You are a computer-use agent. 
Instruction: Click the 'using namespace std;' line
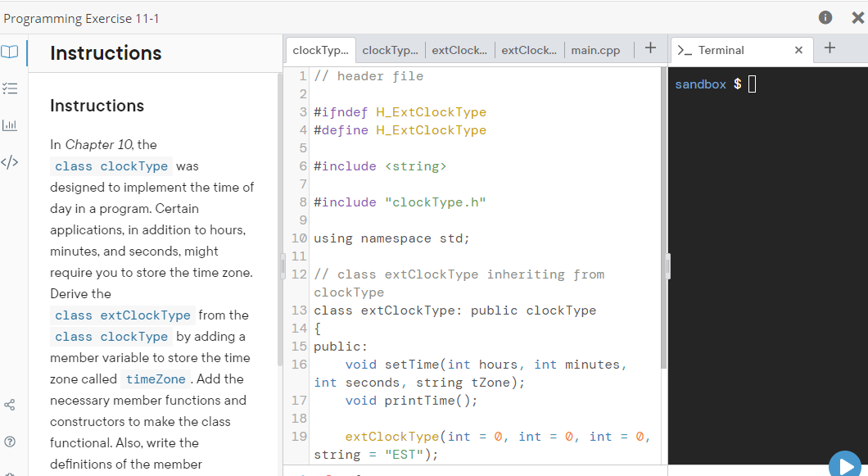[391, 238]
